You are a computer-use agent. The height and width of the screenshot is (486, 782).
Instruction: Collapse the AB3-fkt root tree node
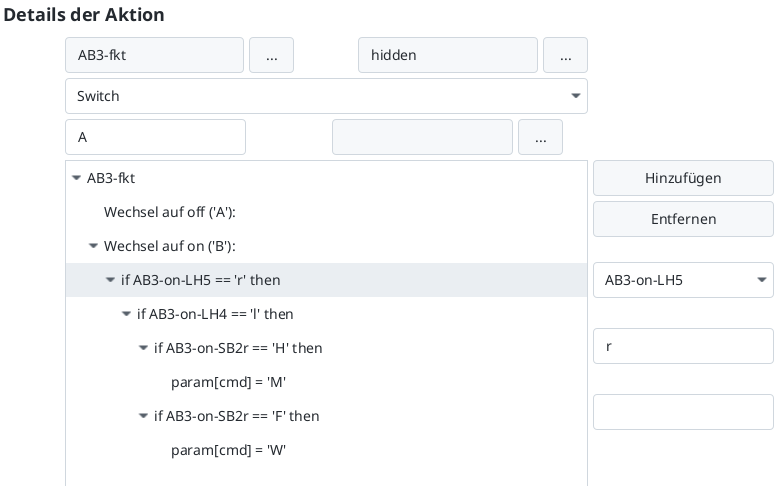pyautogui.click(x=77, y=179)
